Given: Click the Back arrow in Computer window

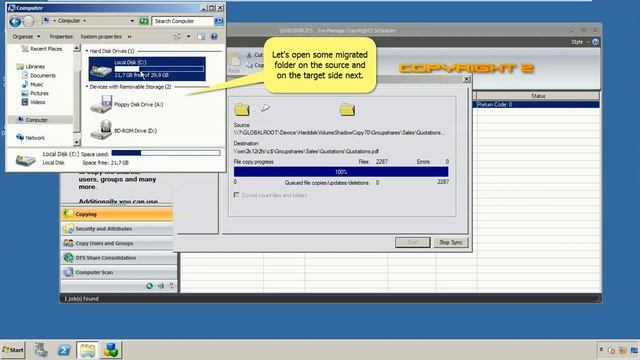Looking at the screenshot, I should 15,21.
